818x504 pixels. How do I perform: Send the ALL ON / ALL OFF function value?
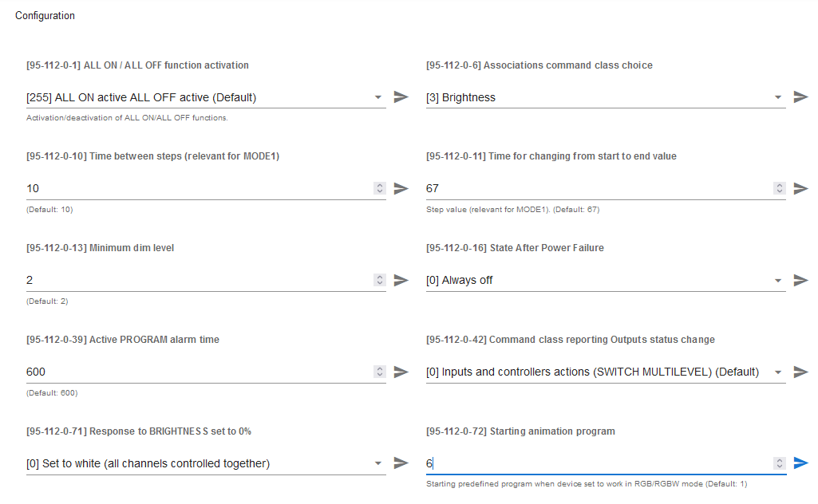(x=401, y=97)
